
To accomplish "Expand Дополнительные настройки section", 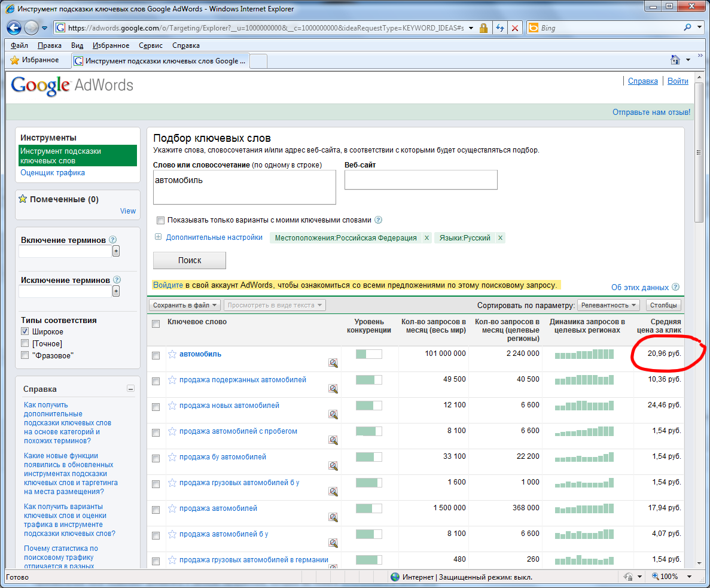I will click(x=159, y=237).
